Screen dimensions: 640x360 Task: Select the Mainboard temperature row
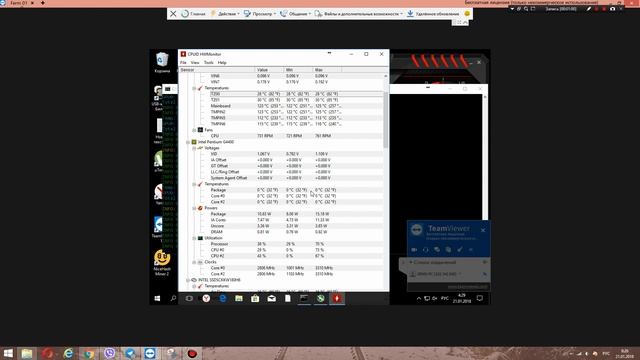coord(282,106)
